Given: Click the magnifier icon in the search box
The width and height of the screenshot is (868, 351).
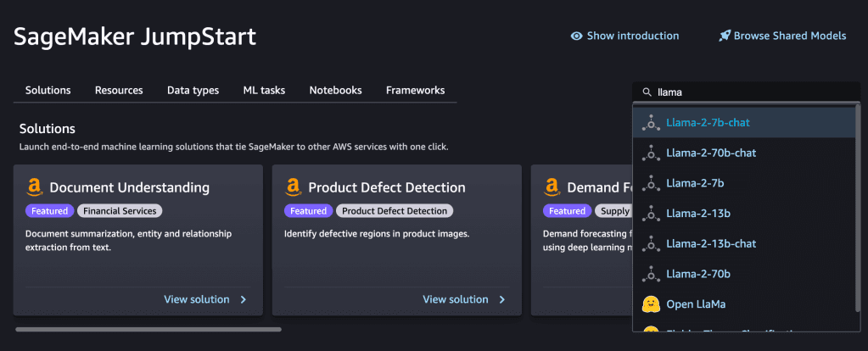Looking at the screenshot, I should point(647,93).
